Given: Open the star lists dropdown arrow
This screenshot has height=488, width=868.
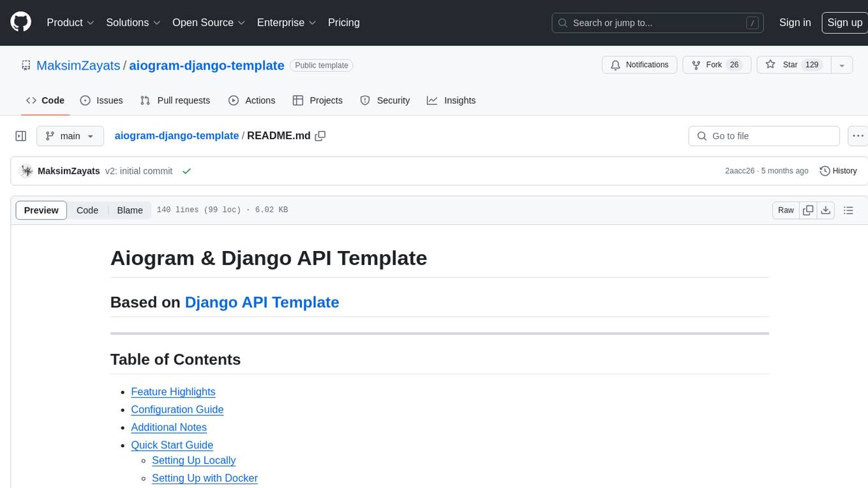Looking at the screenshot, I should pyautogui.click(x=842, y=65).
